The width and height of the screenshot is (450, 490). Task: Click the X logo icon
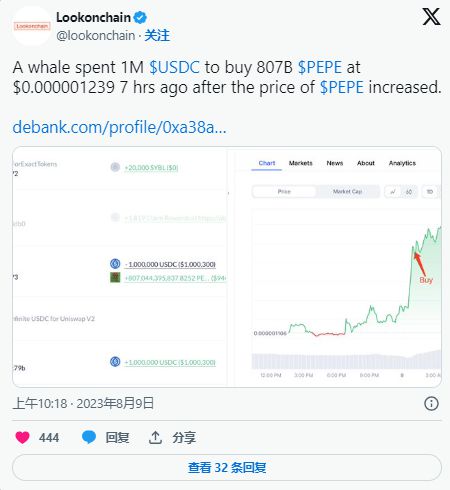coord(431,17)
